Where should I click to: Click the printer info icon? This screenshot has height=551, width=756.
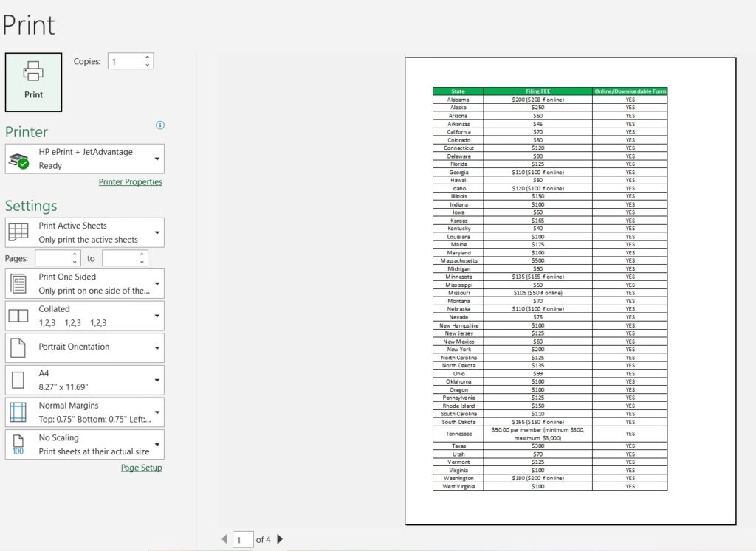coord(160,125)
